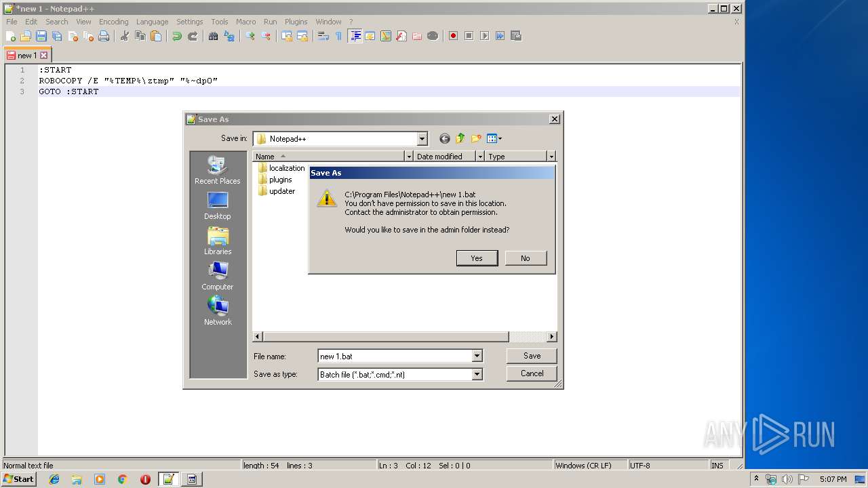Close the new 1 tab with red X
The width and height of the screenshot is (868, 488).
click(x=44, y=56)
